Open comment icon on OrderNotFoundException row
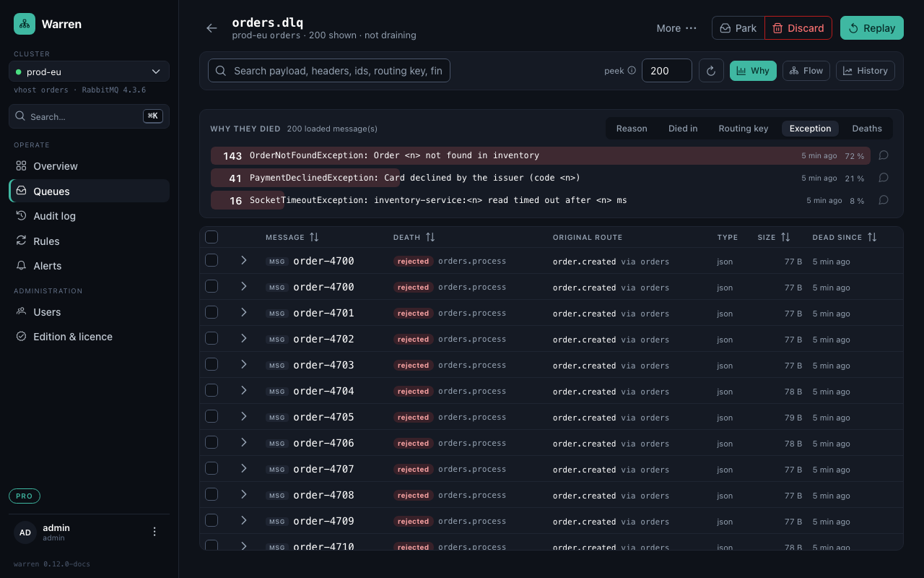This screenshot has height=578, width=924. pos(883,155)
